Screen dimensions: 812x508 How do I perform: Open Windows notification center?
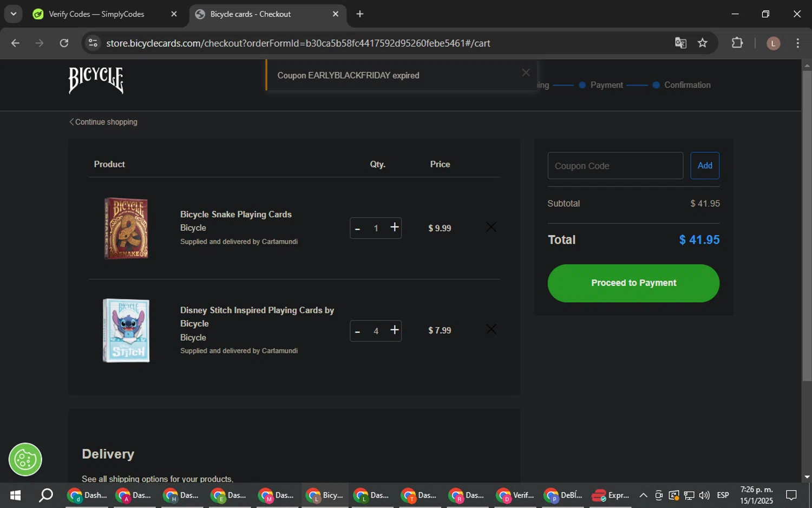791,495
